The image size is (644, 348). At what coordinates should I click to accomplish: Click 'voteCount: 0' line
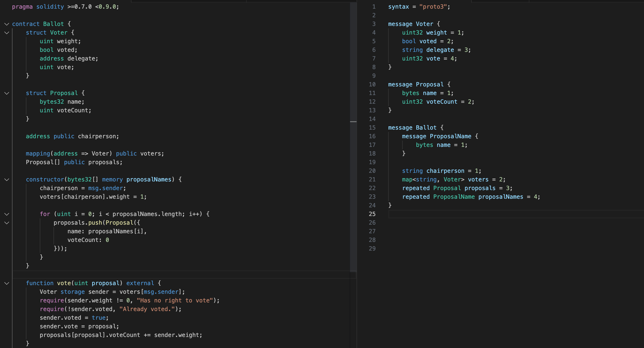coord(88,240)
